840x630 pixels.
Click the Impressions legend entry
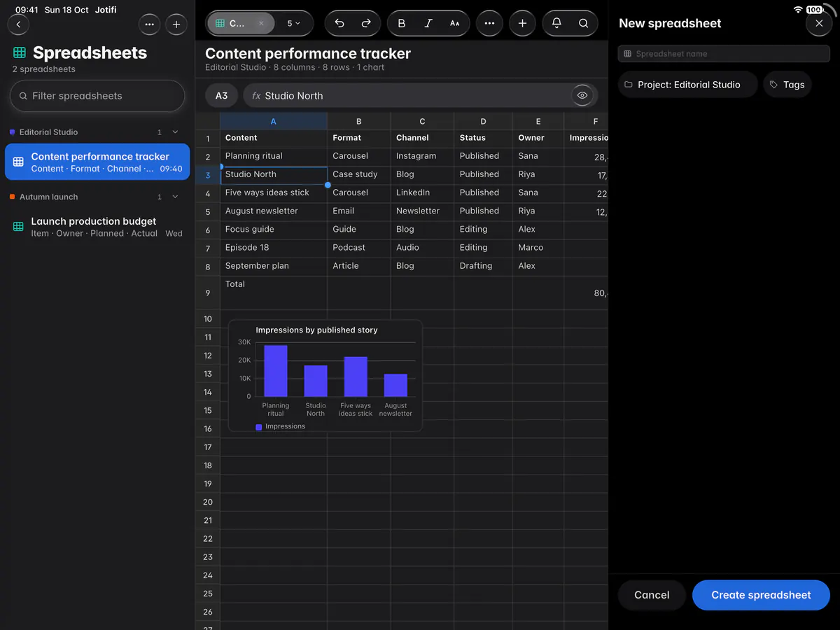pos(281,426)
